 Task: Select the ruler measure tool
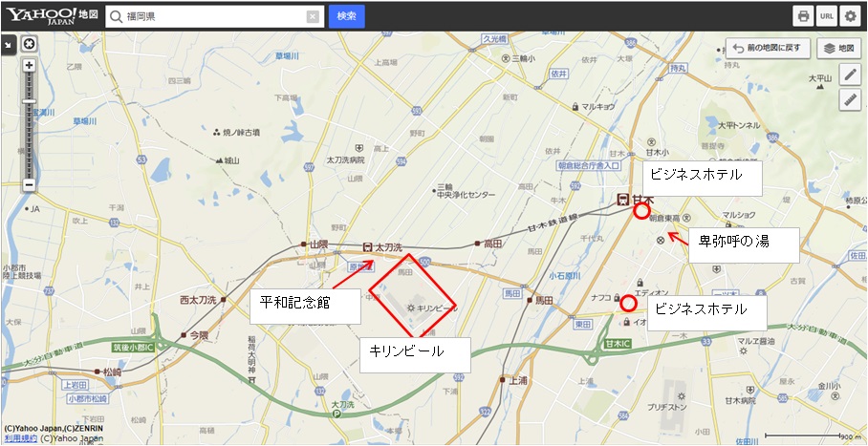850,99
